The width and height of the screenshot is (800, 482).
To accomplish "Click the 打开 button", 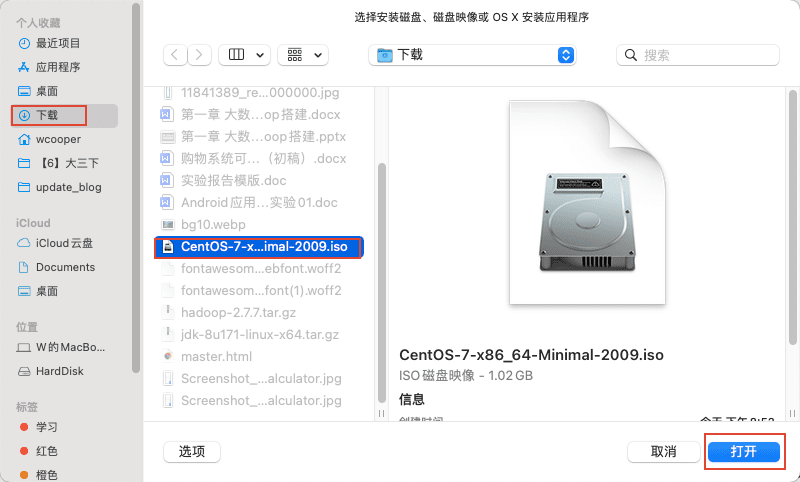I will tap(743, 452).
